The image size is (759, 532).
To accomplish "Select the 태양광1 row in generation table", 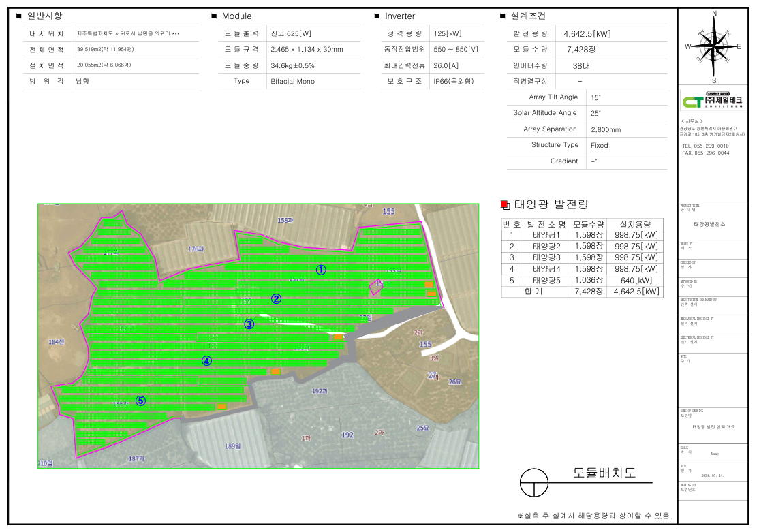I will pyautogui.click(x=583, y=235).
